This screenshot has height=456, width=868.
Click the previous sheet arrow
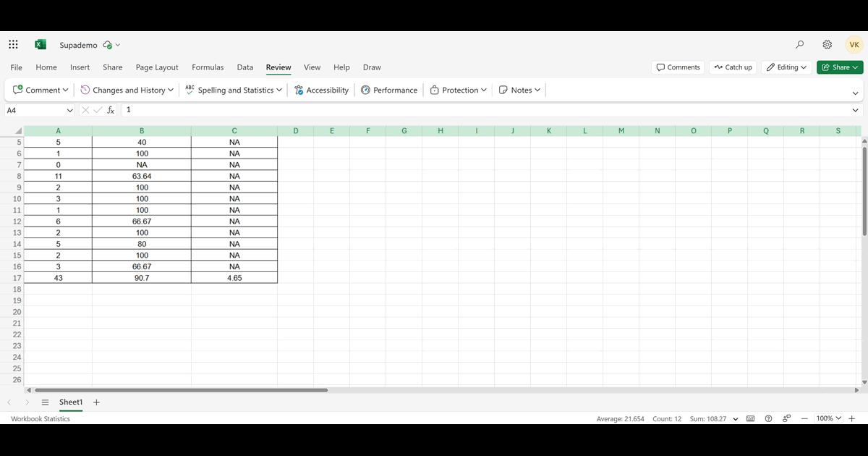point(9,402)
